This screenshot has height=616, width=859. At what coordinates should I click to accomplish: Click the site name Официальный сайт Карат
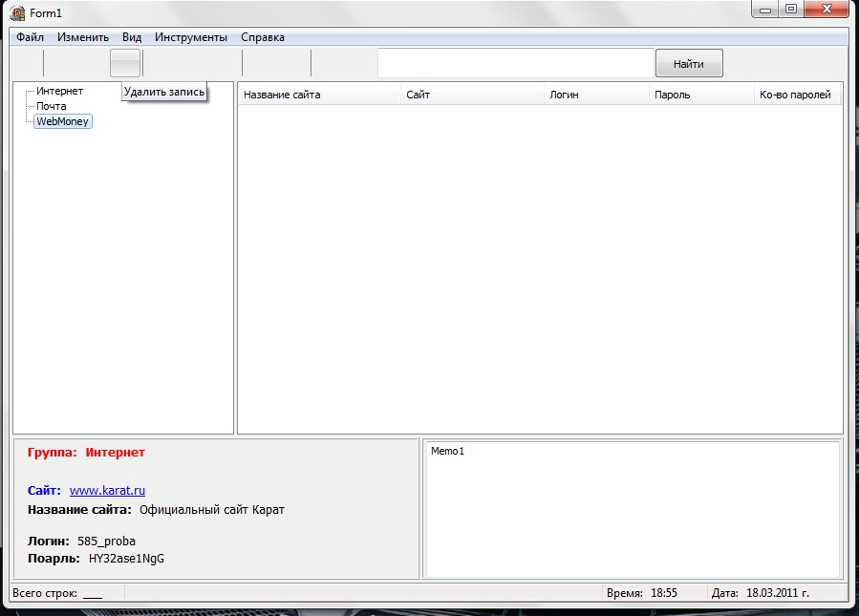click(212, 510)
